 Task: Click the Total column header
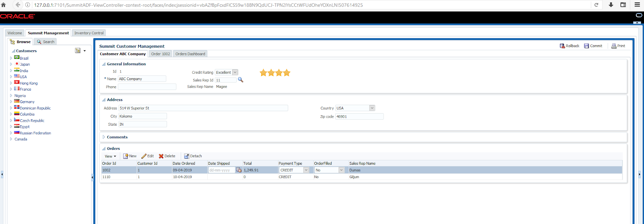pyautogui.click(x=248, y=163)
